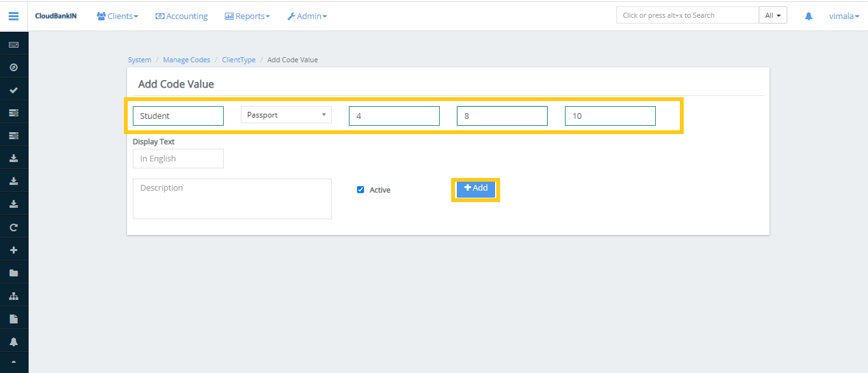The image size is (868, 373).
Task: Open the folder icon in the sidebar
Action: [x=14, y=272]
